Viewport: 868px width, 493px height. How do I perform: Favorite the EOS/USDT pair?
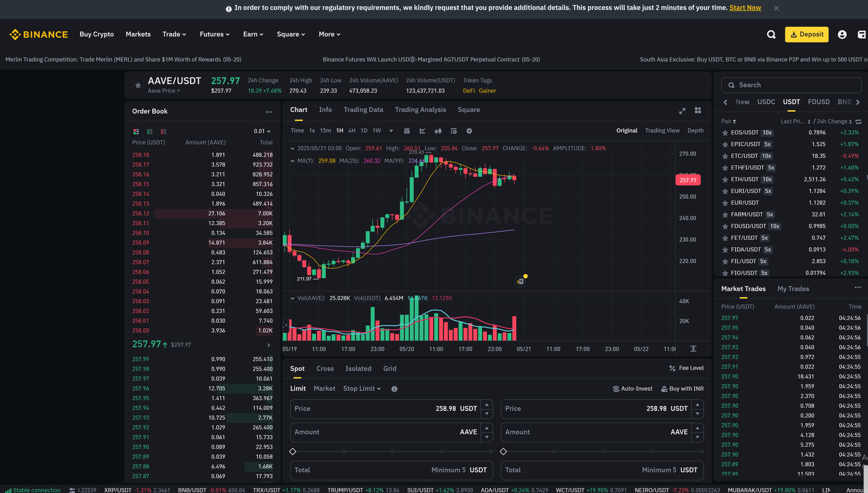point(725,133)
